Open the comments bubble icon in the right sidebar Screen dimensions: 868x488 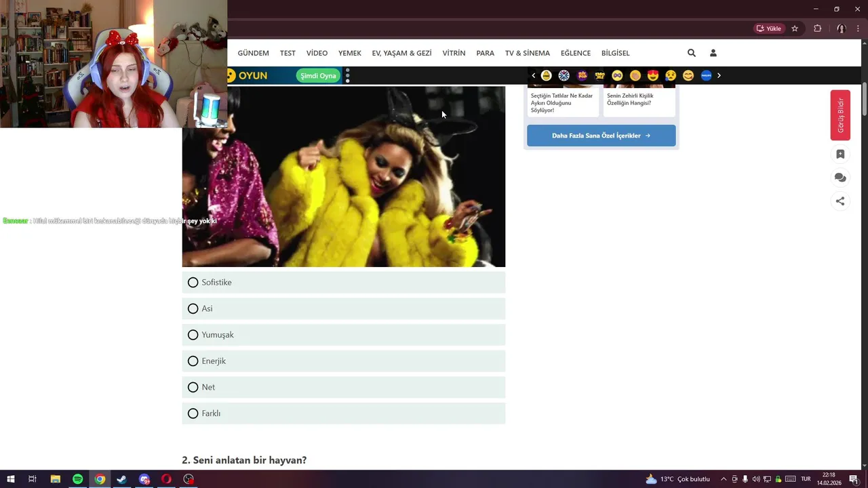click(x=840, y=178)
